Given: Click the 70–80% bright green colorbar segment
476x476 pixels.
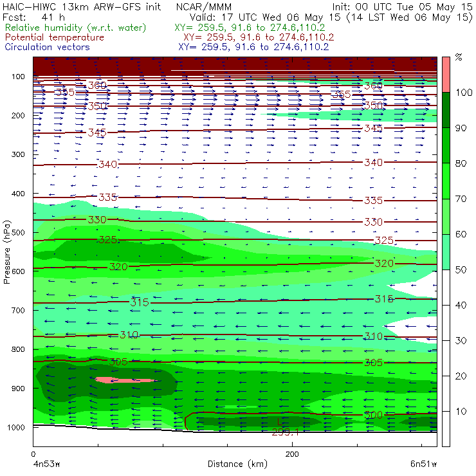Looking at the screenshot, I should coord(446,181).
